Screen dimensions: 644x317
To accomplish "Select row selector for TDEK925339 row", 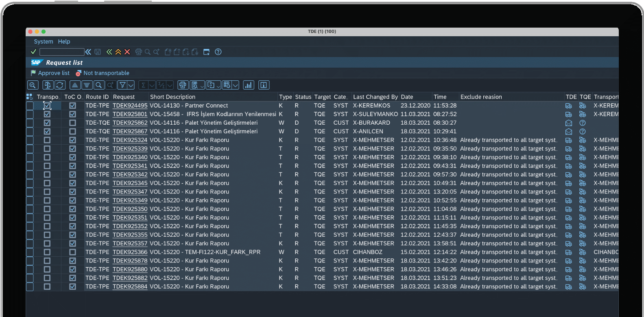I will (x=30, y=149).
